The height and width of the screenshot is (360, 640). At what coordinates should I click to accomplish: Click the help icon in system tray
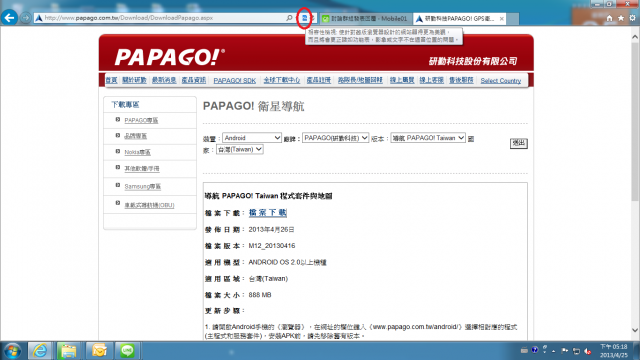click(x=535, y=350)
